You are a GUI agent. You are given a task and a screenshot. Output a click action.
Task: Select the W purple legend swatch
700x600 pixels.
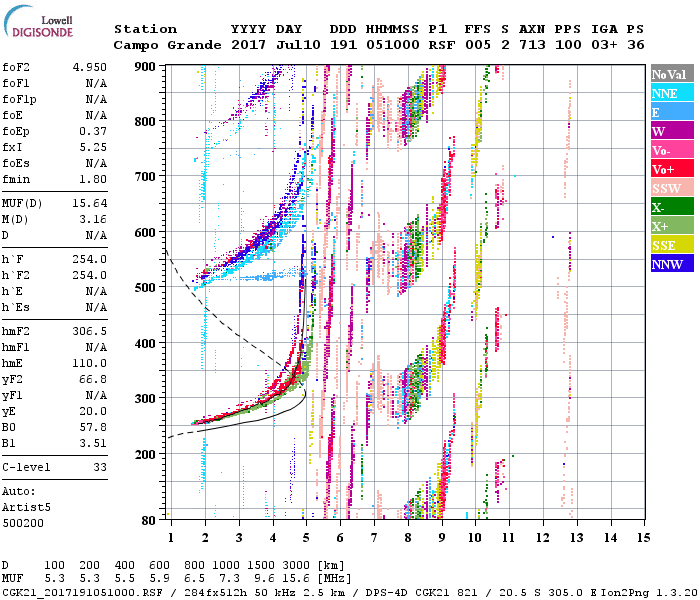(x=672, y=131)
